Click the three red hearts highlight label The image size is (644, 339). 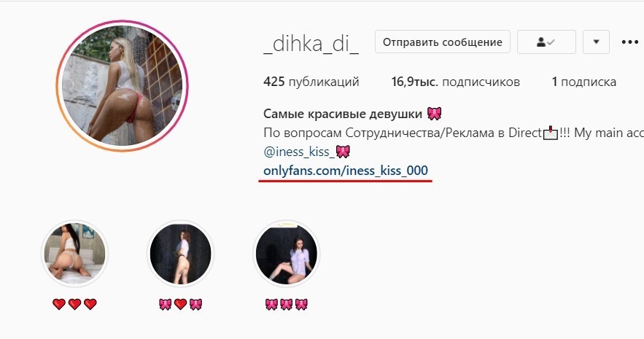point(74,304)
